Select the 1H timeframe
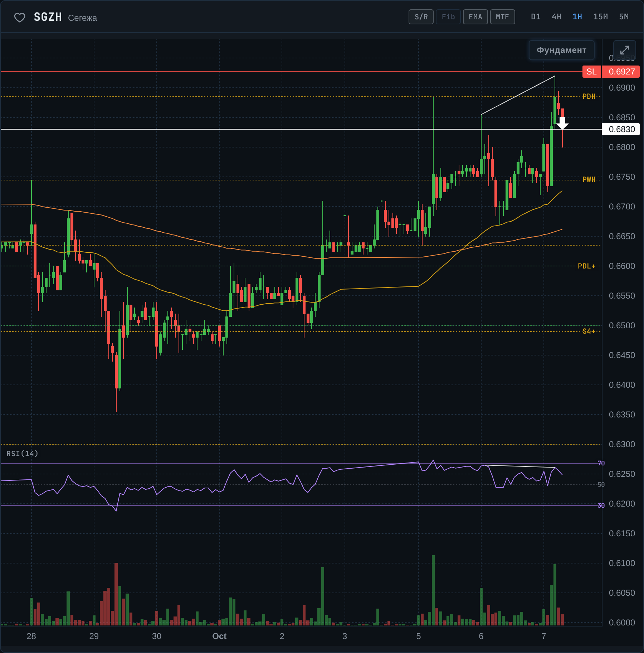The width and height of the screenshot is (644, 653). [577, 17]
